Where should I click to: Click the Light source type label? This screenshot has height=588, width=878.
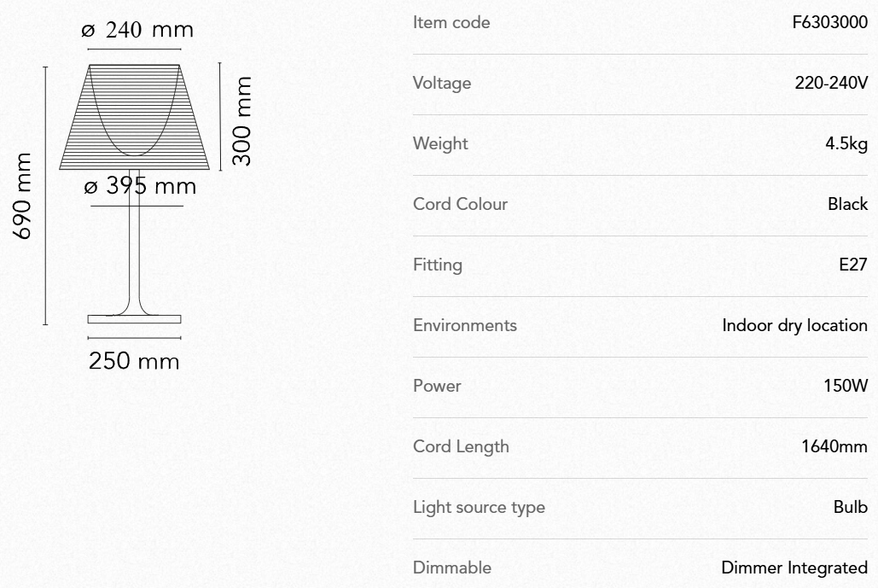479,508
